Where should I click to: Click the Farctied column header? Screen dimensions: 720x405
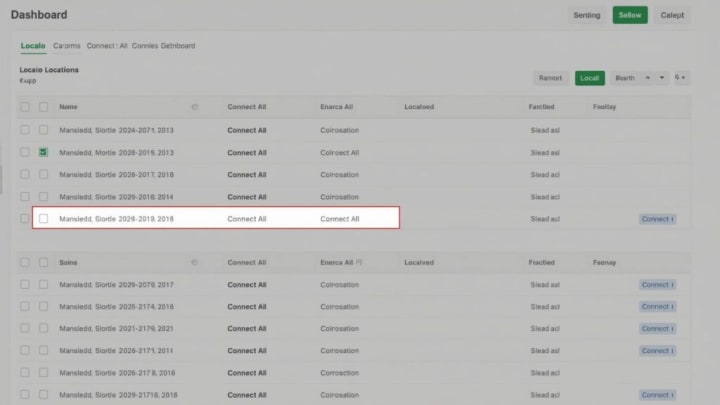(x=541, y=107)
